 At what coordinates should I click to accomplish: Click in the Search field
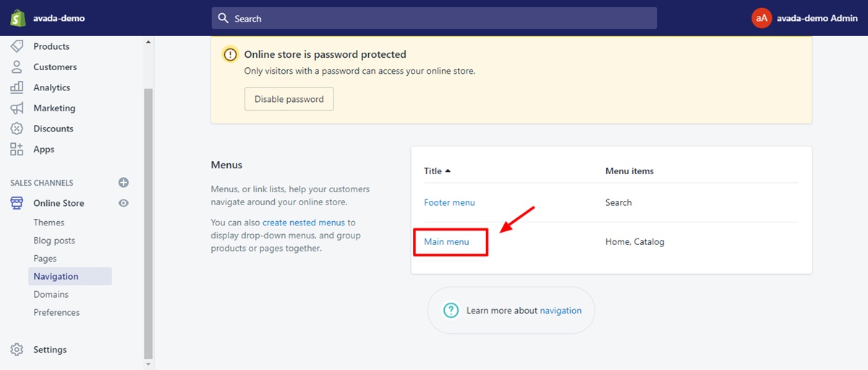(434, 18)
